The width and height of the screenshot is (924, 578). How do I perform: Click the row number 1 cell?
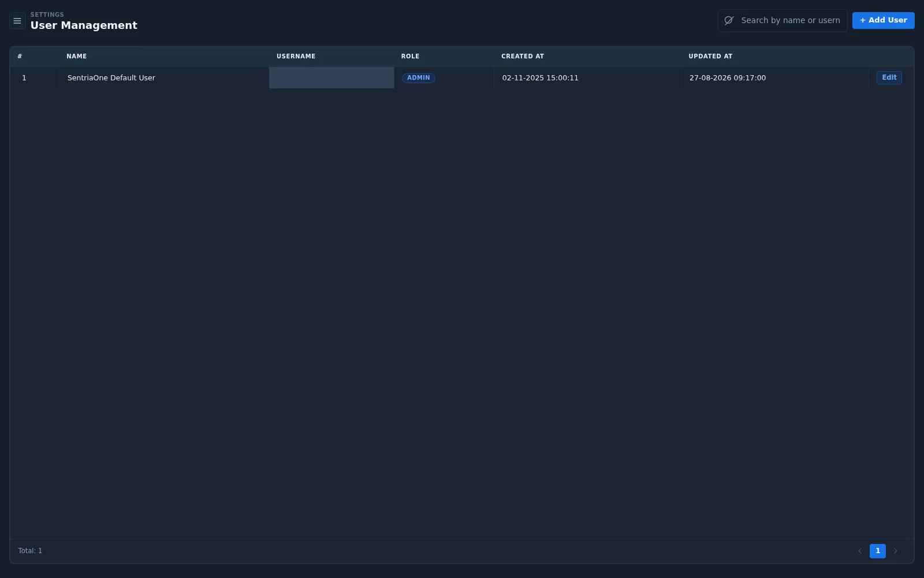click(35, 77)
